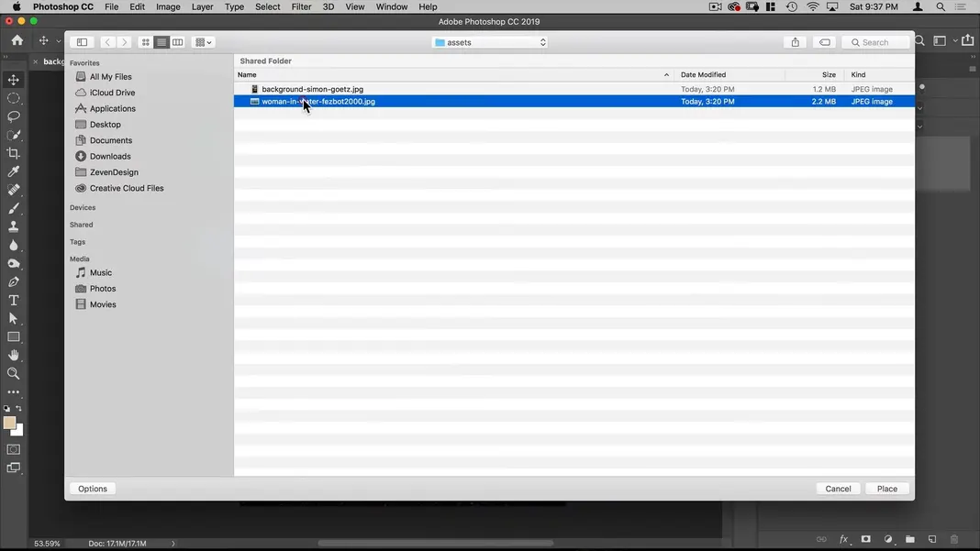Select the Eyedropper tool
The height and width of the screenshot is (551, 980).
[x=13, y=171]
